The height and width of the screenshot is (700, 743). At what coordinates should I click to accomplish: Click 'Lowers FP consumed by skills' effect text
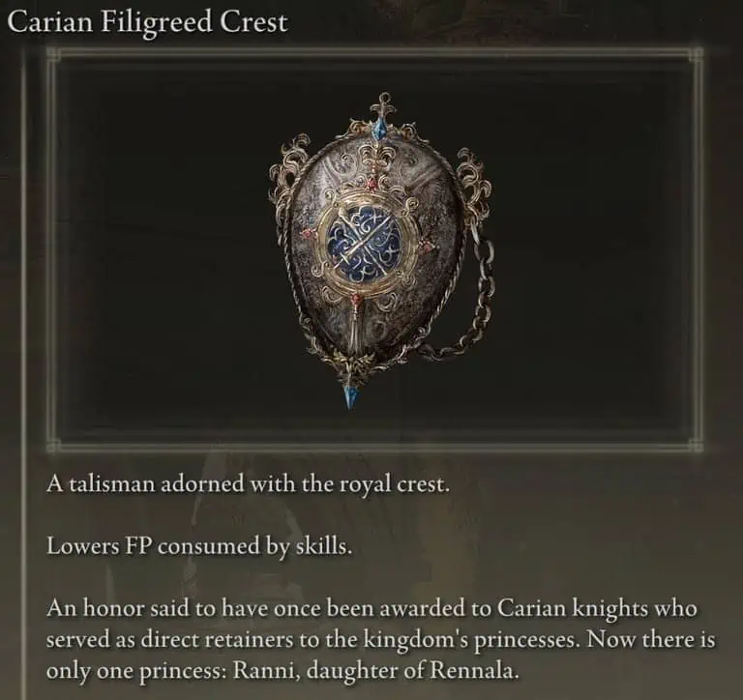pos(199,547)
